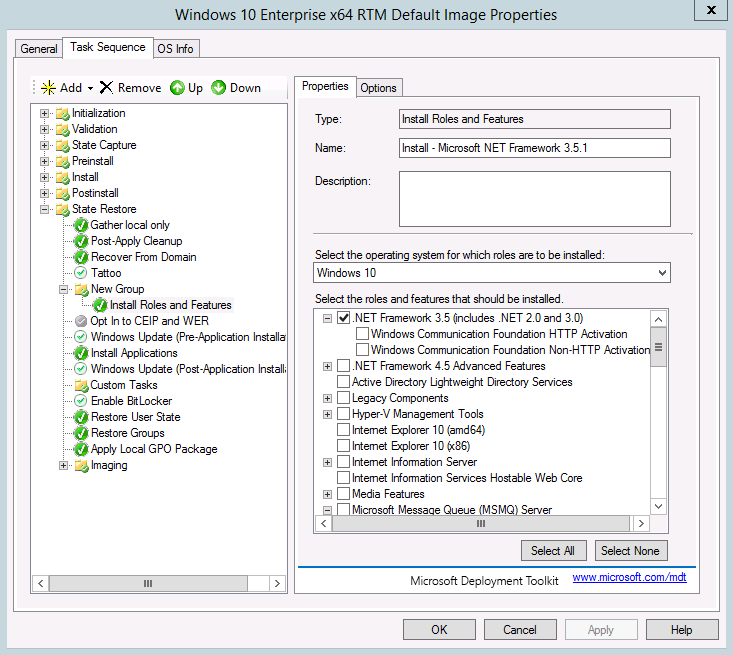
Task: Check the Hyper-V Management Tools checkbox
Action: pyautogui.click(x=344, y=414)
